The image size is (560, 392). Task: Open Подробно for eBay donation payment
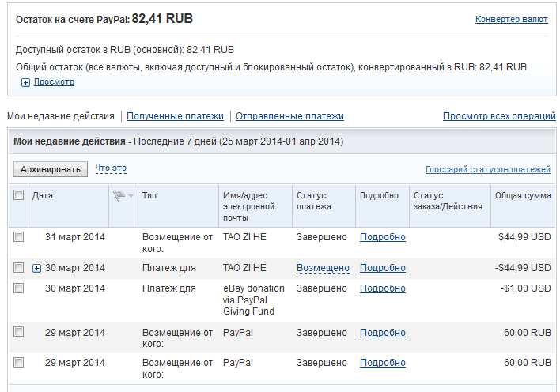pos(382,288)
